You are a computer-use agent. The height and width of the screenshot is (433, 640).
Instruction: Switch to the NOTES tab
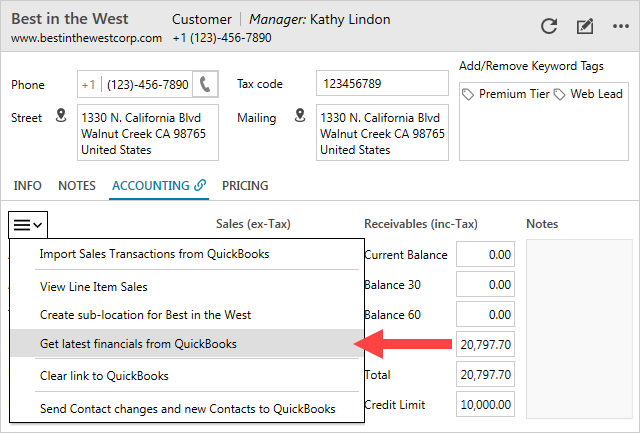(77, 186)
